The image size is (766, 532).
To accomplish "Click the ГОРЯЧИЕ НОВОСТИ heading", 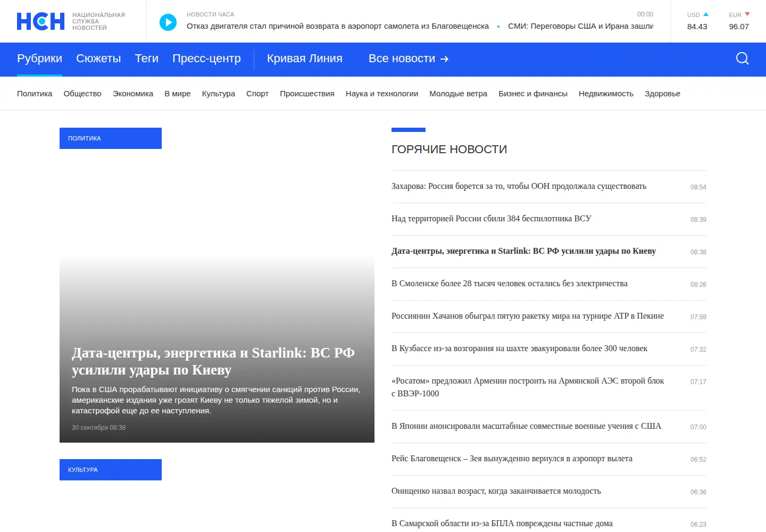I will tap(449, 149).
